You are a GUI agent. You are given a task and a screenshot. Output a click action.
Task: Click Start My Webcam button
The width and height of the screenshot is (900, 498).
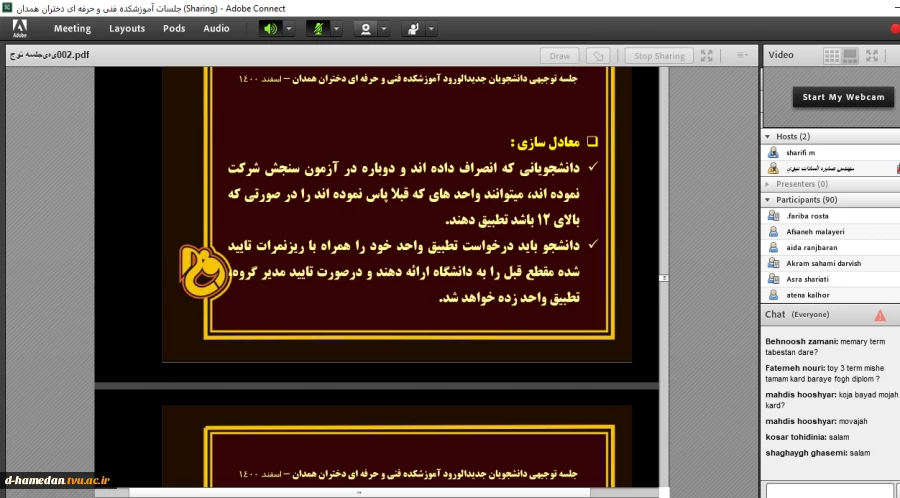pos(843,97)
